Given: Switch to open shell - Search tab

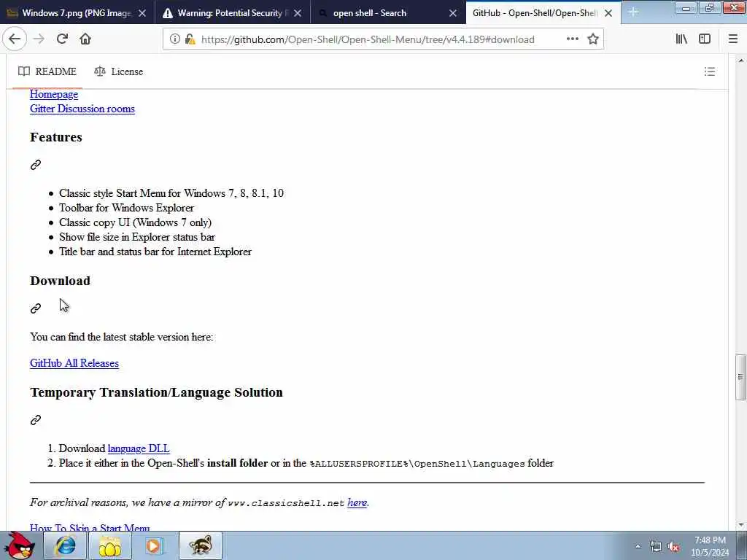Looking at the screenshot, I should [370, 13].
